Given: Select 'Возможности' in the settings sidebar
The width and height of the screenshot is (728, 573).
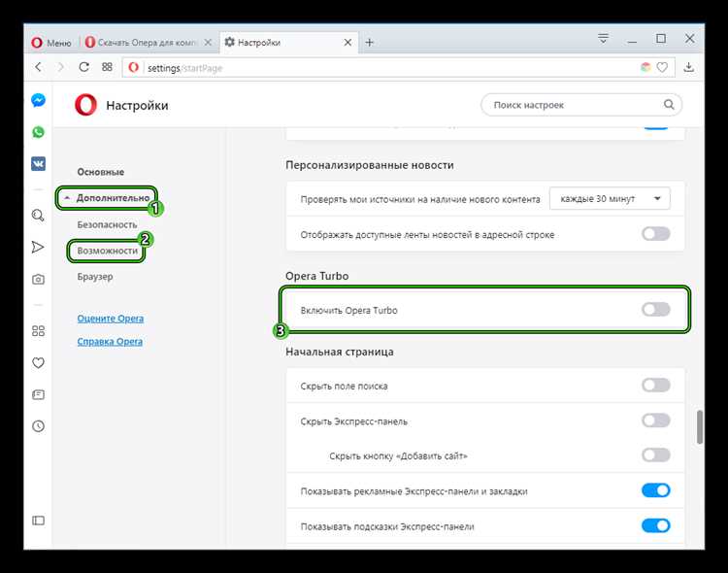Looking at the screenshot, I should point(108,251).
